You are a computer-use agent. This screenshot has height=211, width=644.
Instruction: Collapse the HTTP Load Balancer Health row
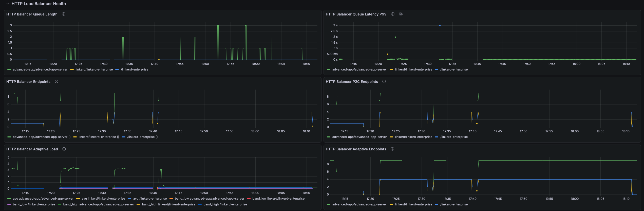coord(8,4)
